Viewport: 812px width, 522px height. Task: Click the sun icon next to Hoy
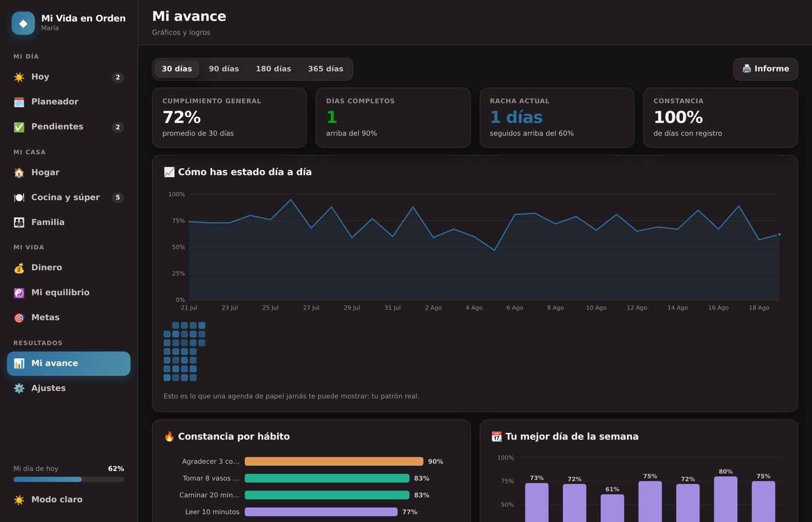pyautogui.click(x=19, y=77)
